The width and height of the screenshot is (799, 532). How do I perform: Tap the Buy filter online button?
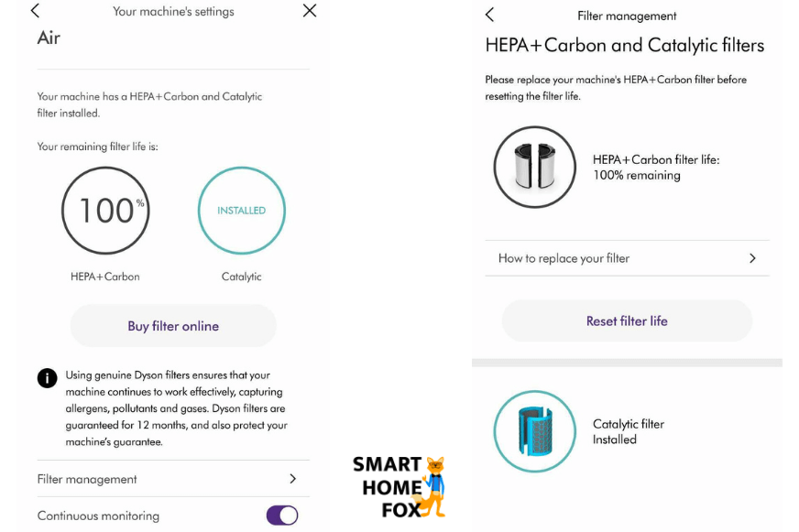point(172,325)
